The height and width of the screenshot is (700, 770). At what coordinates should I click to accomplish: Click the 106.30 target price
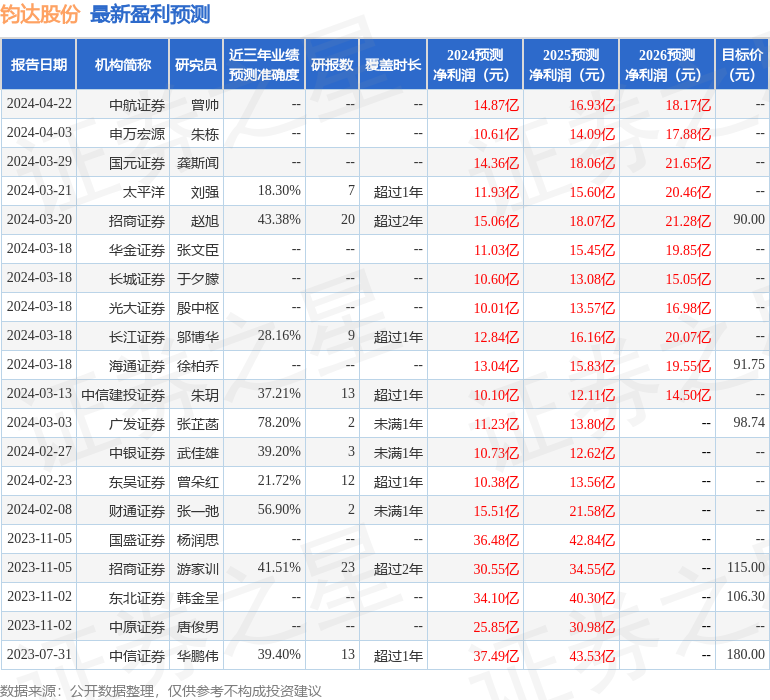pyautogui.click(x=746, y=596)
